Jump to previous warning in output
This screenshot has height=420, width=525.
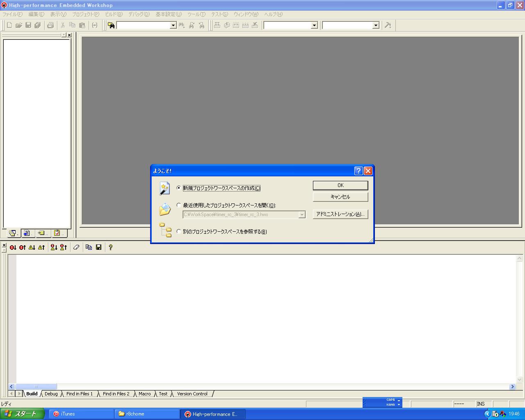click(41, 247)
